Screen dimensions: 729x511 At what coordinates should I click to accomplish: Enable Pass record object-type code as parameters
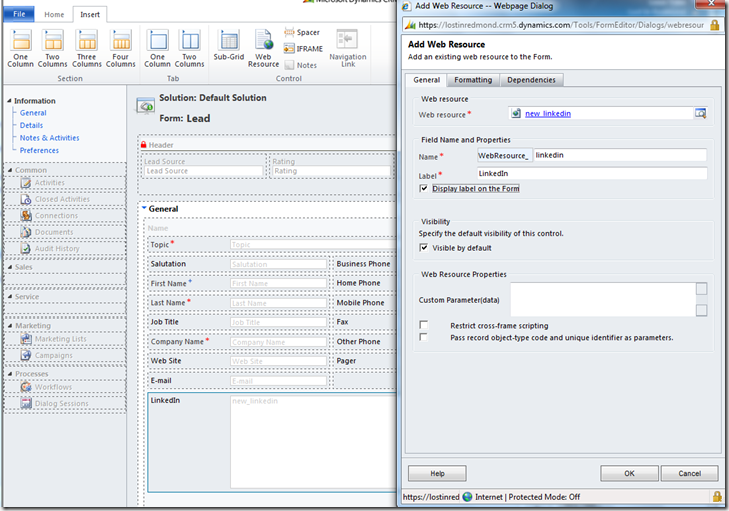click(424, 337)
